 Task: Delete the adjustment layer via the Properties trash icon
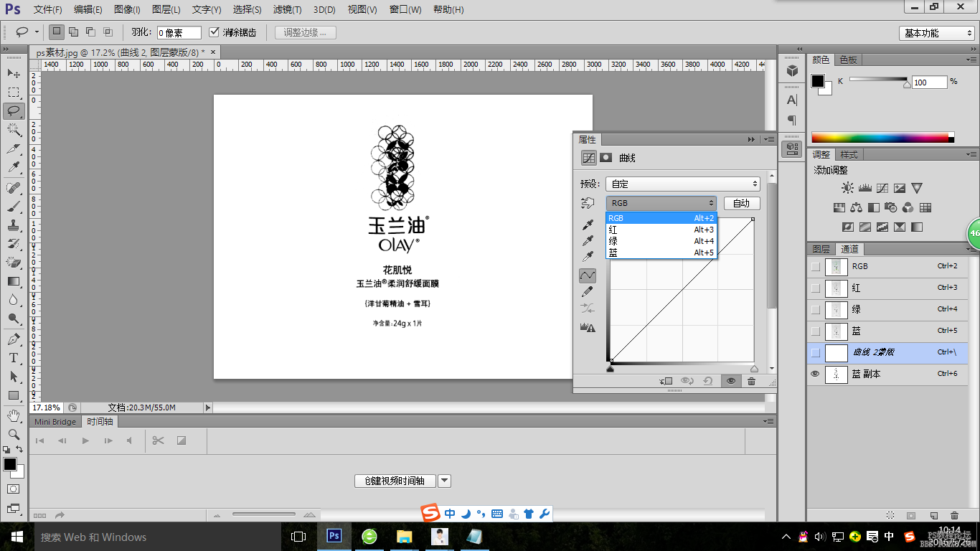[x=751, y=381]
